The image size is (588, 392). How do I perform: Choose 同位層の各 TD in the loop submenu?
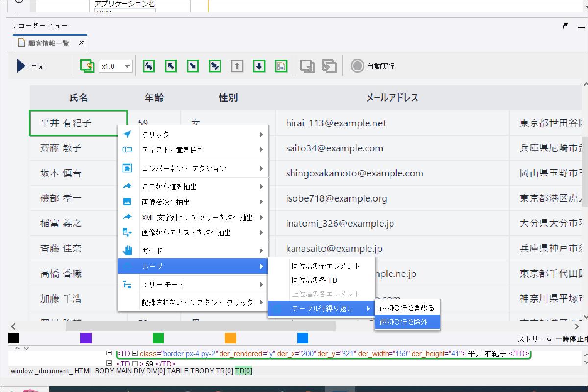[321, 280]
